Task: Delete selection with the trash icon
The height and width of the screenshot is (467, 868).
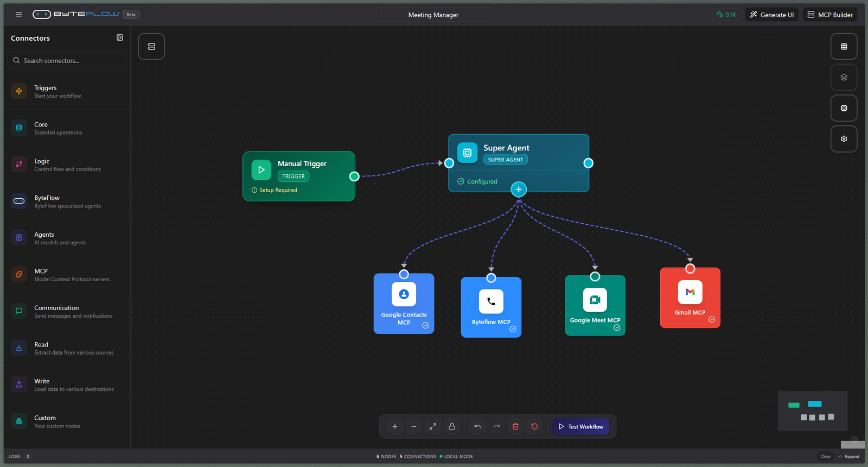Action: point(515,427)
